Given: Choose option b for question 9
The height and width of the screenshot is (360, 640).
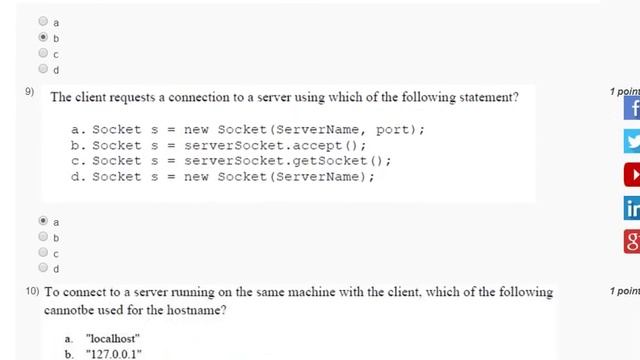Looking at the screenshot, I should [x=43, y=236].
